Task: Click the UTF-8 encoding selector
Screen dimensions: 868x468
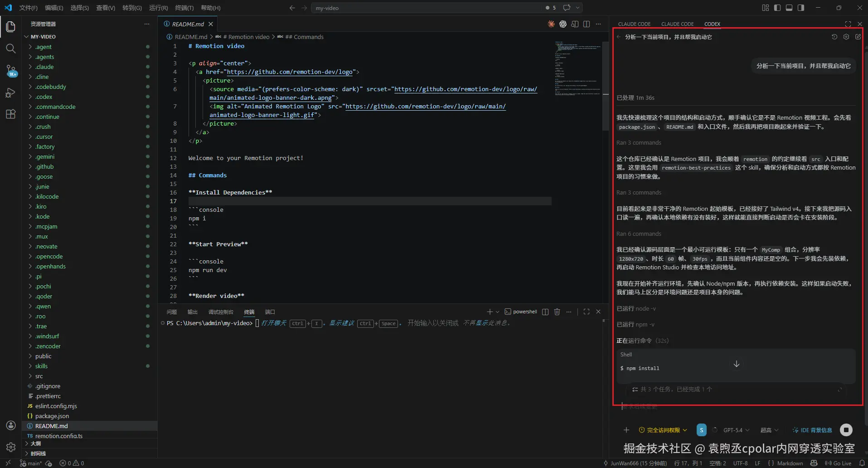Action: click(741, 463)
